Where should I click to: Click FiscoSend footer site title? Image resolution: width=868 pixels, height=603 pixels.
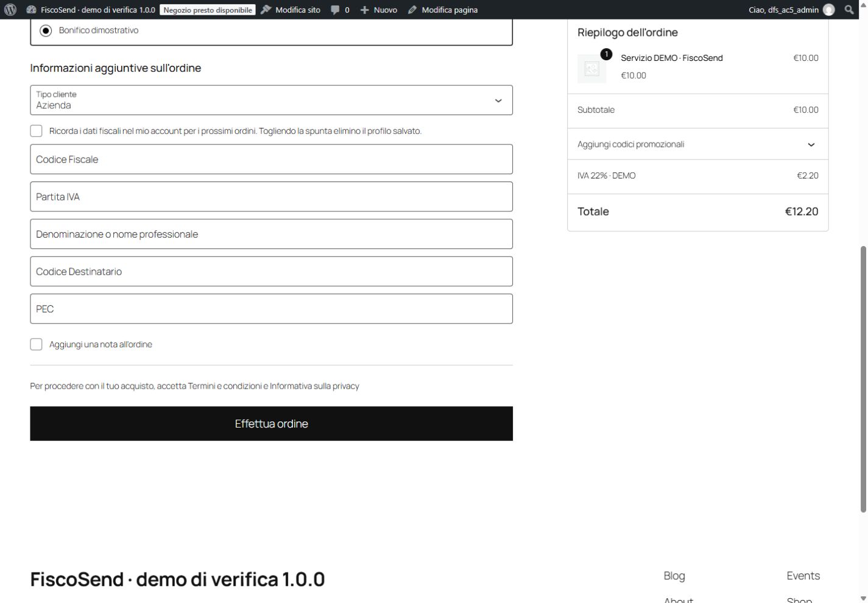coord(177,579)
